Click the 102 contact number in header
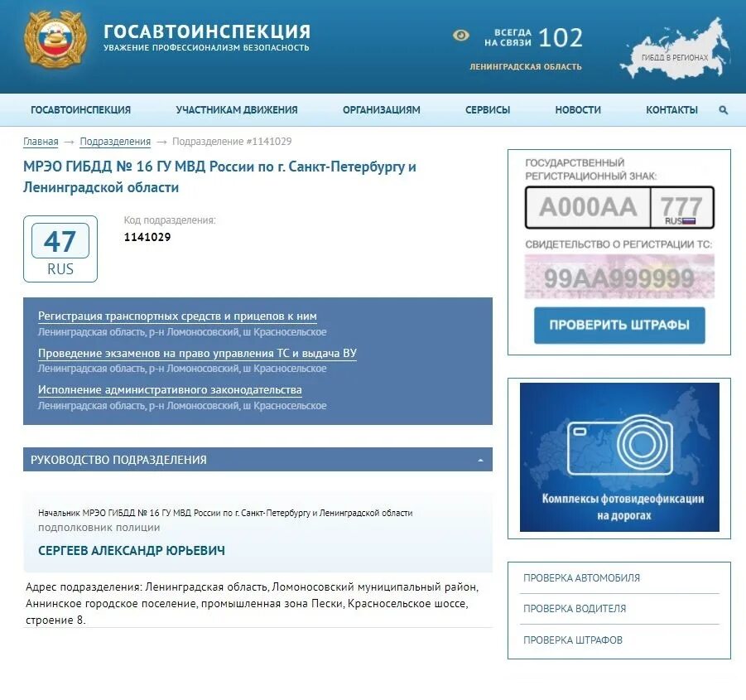The height and width of the screenshot is (700, 746). [561, 37]
